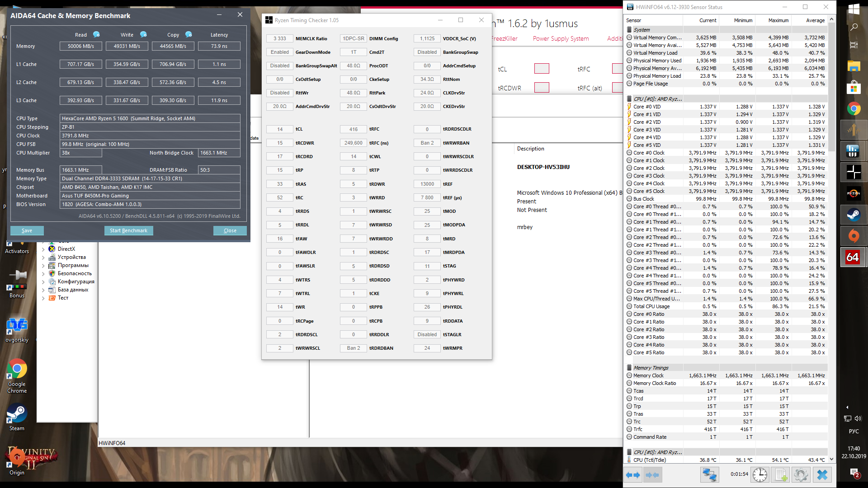Reset the HWiNFO elapsed-time clock icon
This screenshot has height=488, width=868.
tap(759, 475)
